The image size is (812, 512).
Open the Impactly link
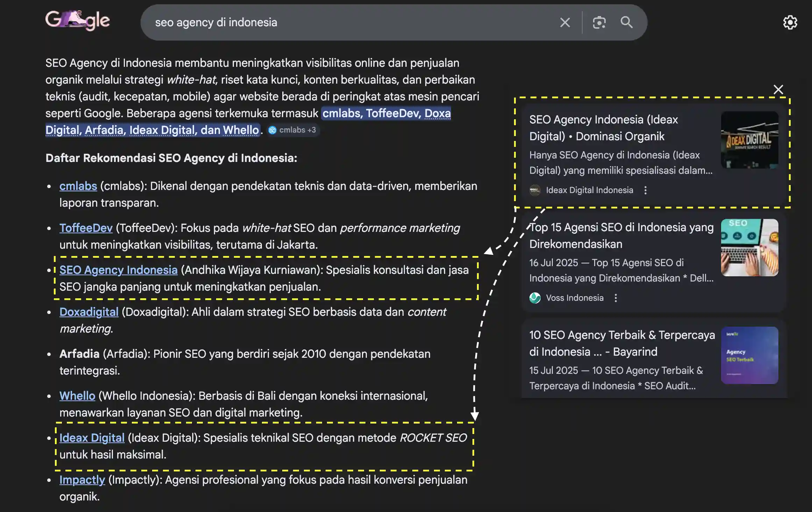coord(82,480)
